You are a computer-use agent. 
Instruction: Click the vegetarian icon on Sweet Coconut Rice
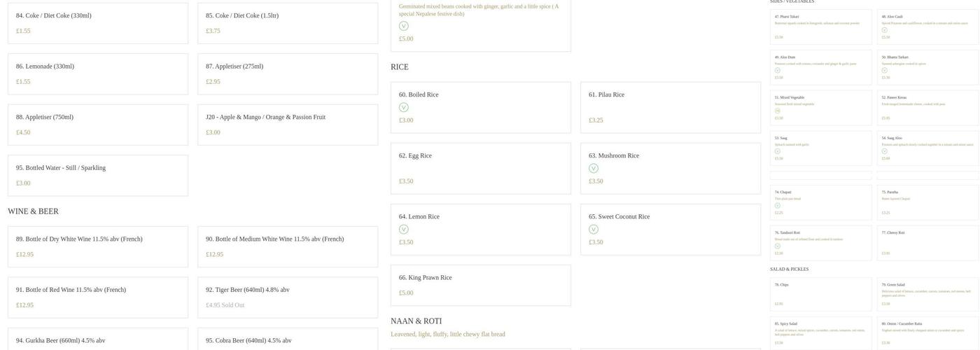click(594, 229)
